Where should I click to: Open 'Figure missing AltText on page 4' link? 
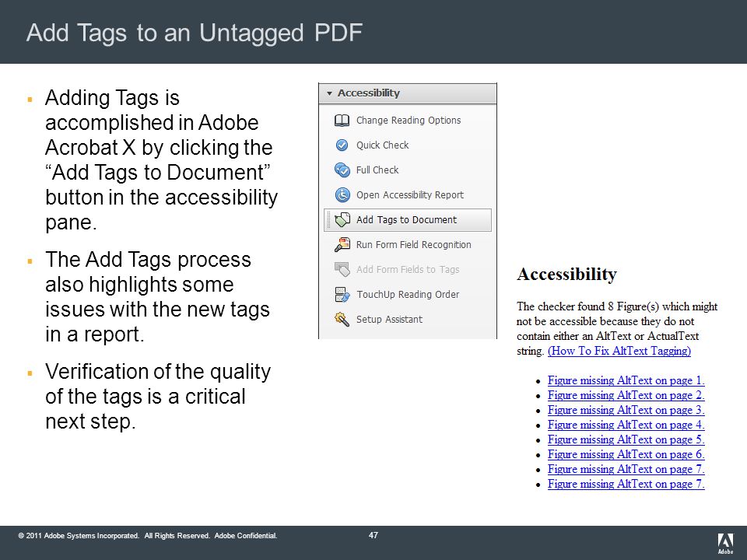(626, 425)
